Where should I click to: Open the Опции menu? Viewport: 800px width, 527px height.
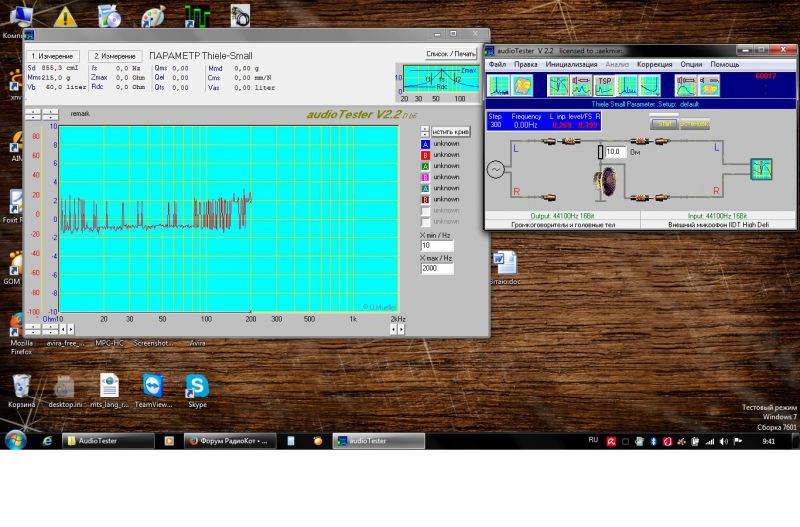tap(691, 64)
